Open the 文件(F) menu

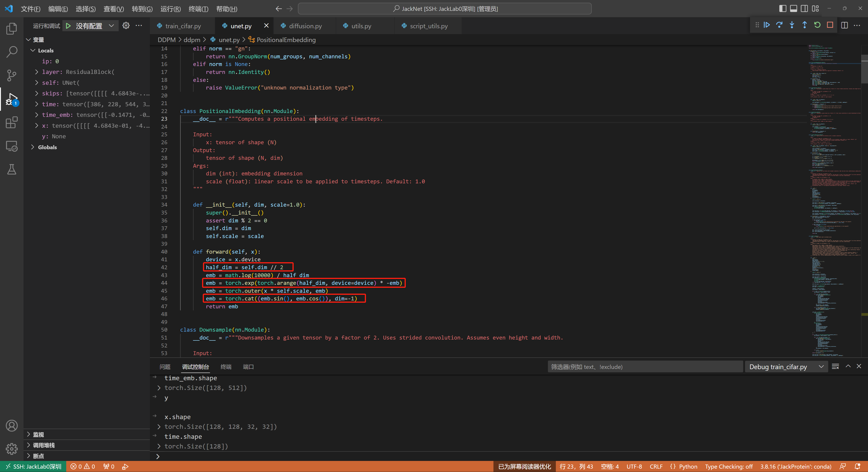point(30,9)
